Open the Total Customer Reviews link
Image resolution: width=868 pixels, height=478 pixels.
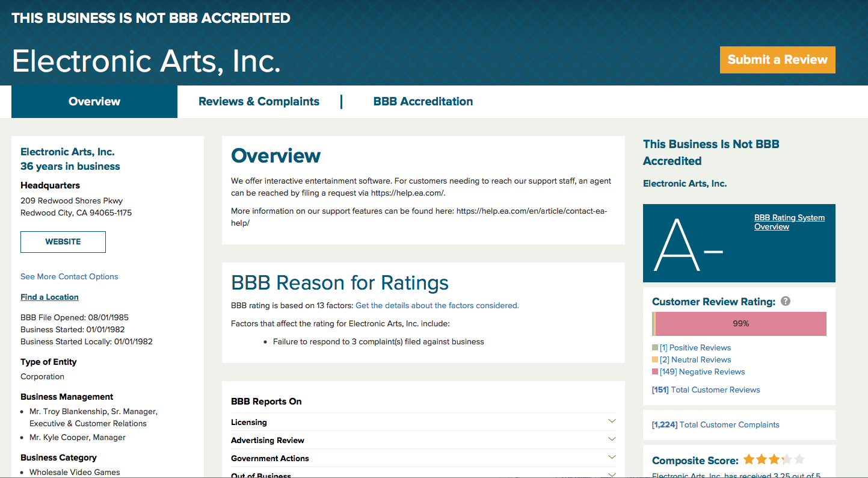click(x=706, y=390)
